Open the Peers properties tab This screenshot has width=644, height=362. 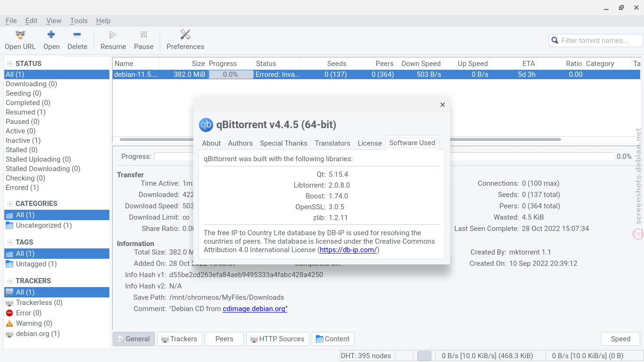[224, 339]
